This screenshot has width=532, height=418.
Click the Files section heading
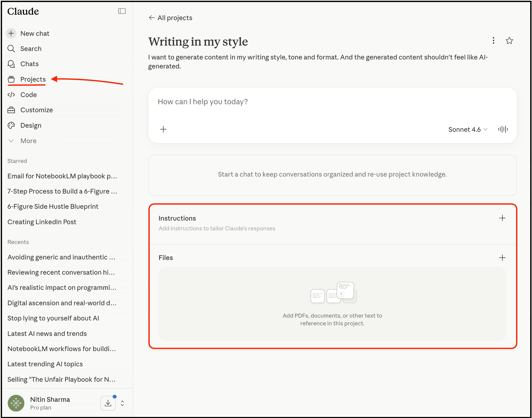166,258
